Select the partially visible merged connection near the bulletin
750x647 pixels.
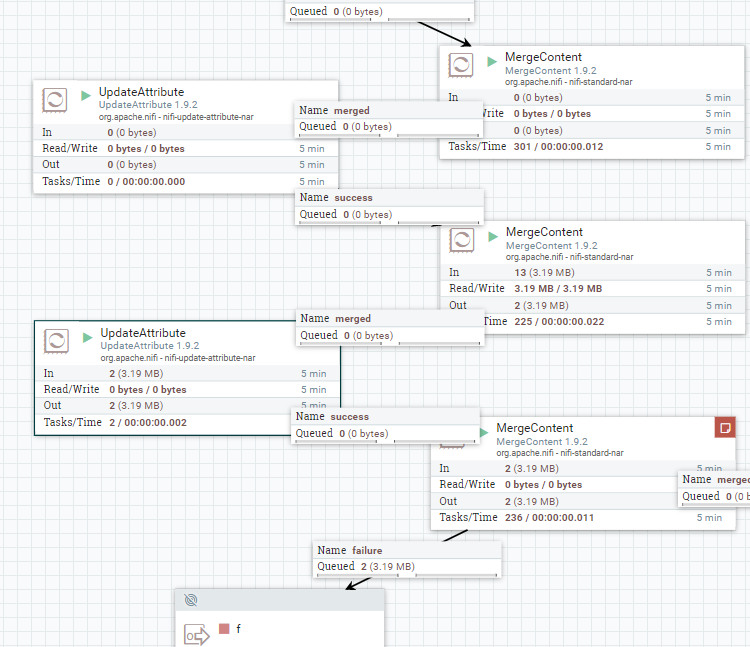pyautogui.click(x=714, y=479)
